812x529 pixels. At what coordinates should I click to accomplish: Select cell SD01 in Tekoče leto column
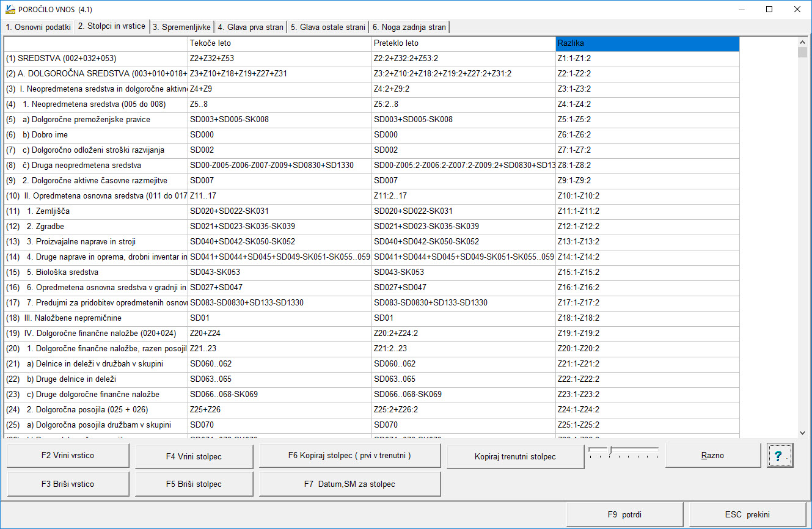point(280,318)
